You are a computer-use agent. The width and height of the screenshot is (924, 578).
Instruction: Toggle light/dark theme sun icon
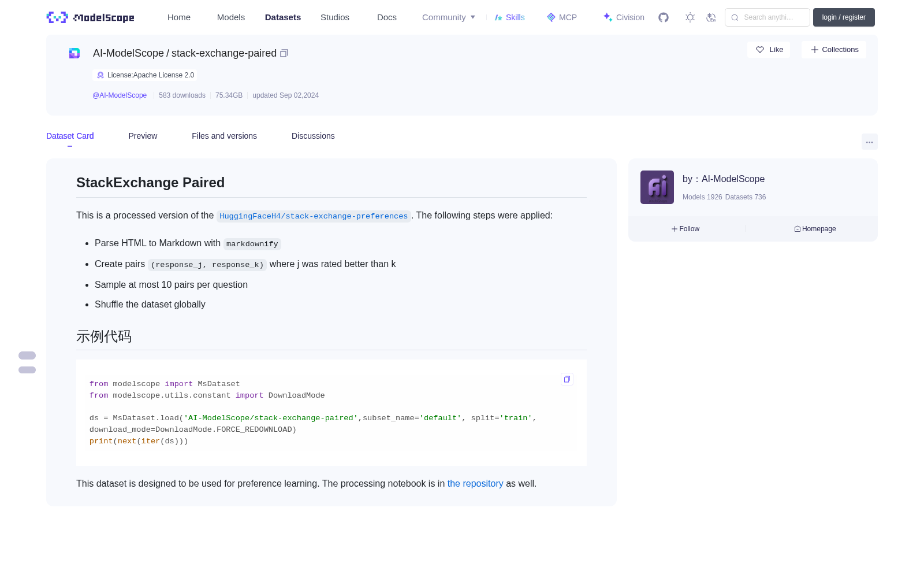pyautogui.click(x=690, y=17)
